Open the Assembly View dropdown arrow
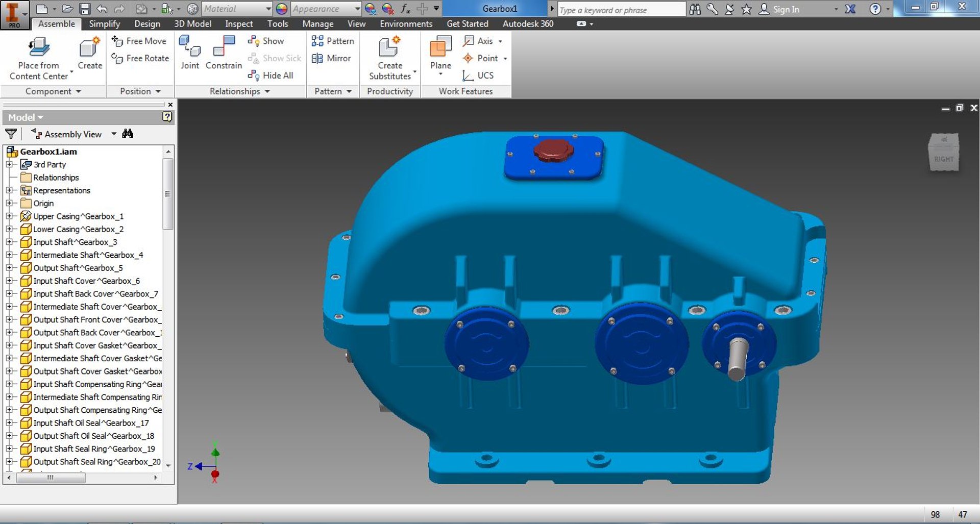 click(114, 134)
